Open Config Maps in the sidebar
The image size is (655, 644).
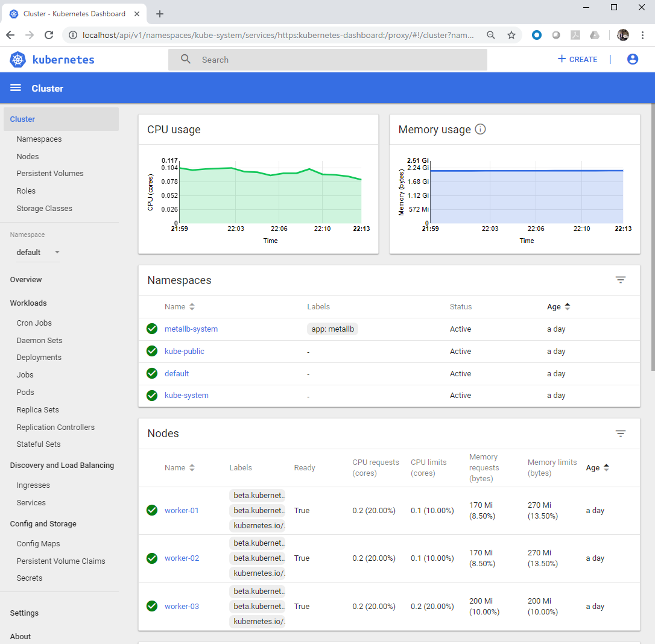click(39, 544)
